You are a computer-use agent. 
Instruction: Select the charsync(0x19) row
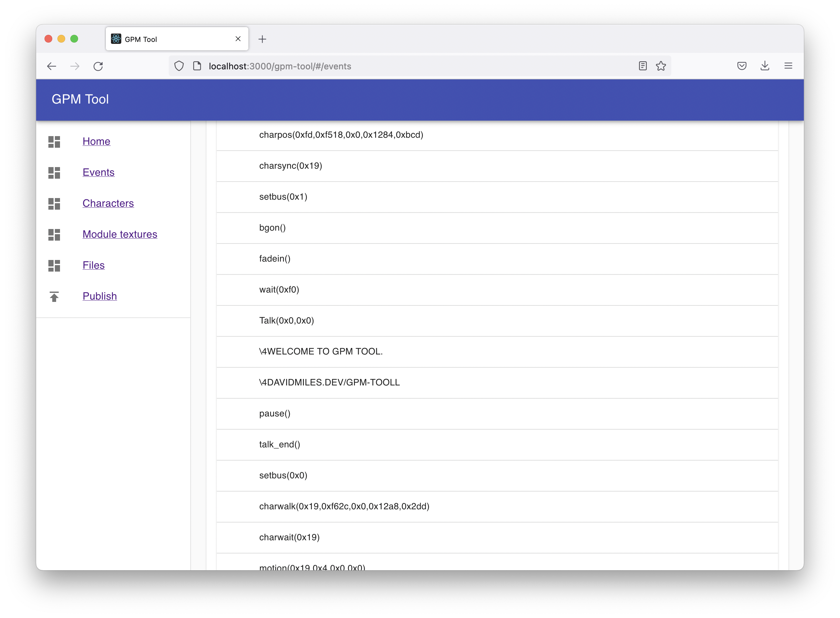[497, 166]
